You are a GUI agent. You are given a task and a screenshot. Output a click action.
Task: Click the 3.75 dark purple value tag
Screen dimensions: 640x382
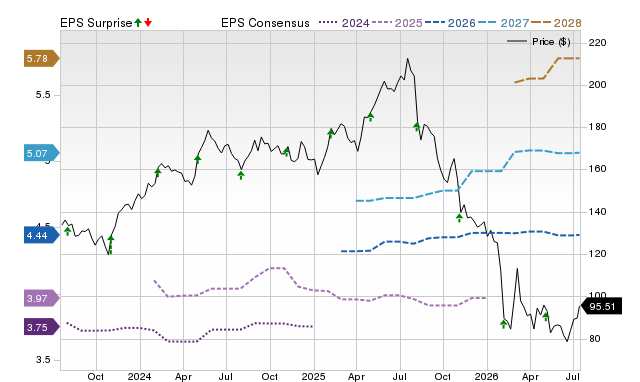[x=41, y=327]
